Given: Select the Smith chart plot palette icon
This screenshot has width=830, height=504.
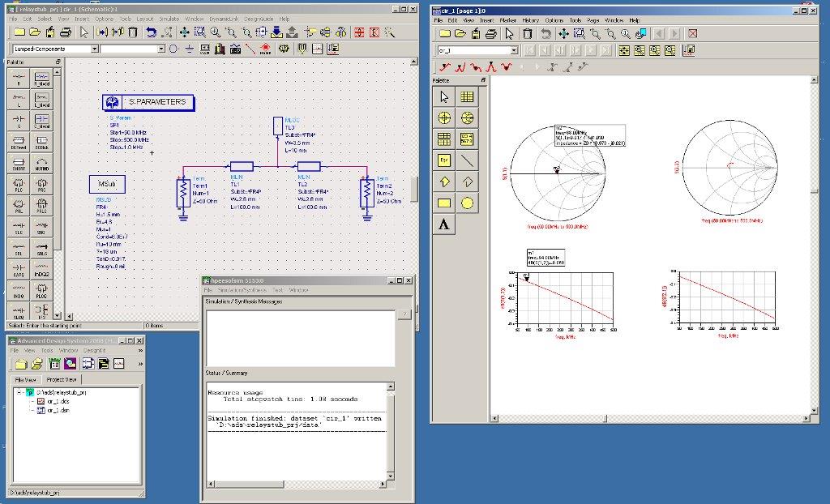Looking at the screenshot, I should (467, 118).
